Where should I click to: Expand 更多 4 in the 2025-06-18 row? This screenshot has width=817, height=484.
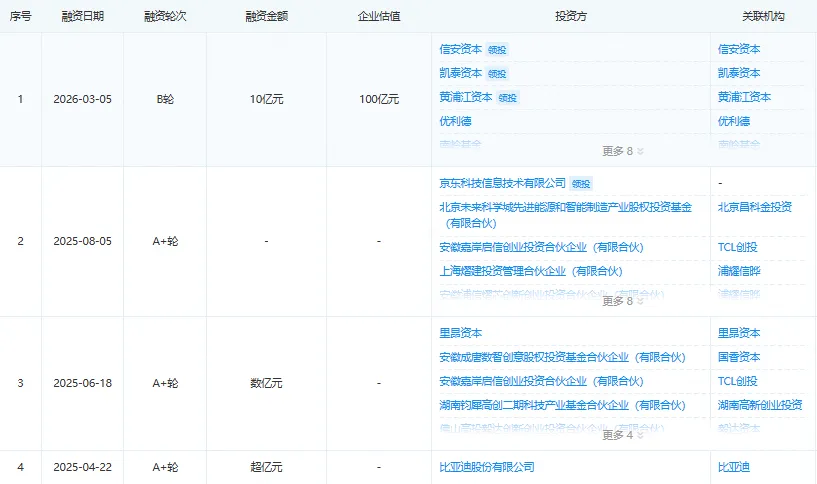pyautogui.click(x=623, y=435)
